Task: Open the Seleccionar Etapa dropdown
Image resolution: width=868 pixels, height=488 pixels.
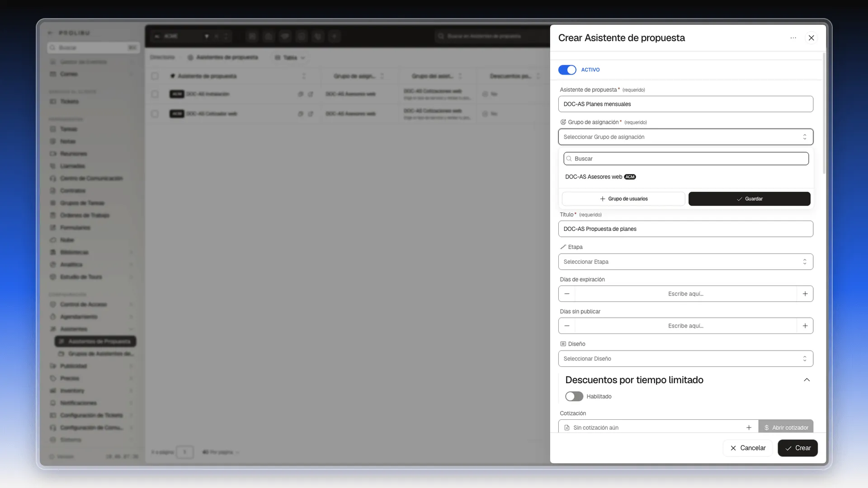Action: point(685,262)
